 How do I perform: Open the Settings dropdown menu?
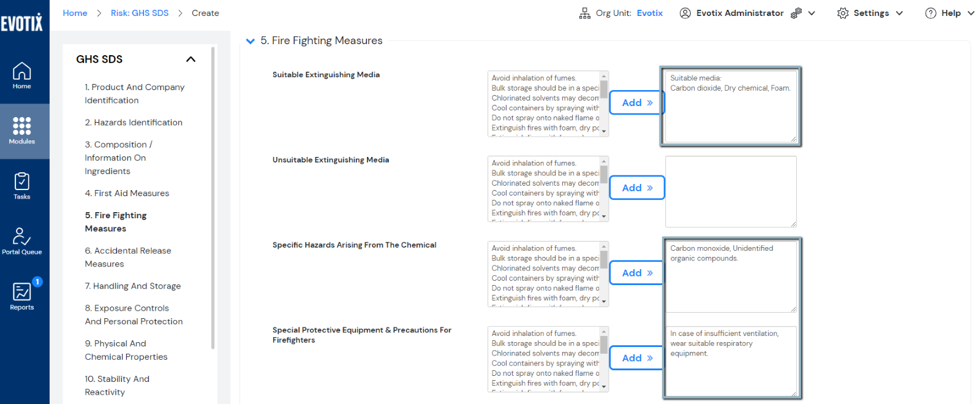click(x=870, y=13)
